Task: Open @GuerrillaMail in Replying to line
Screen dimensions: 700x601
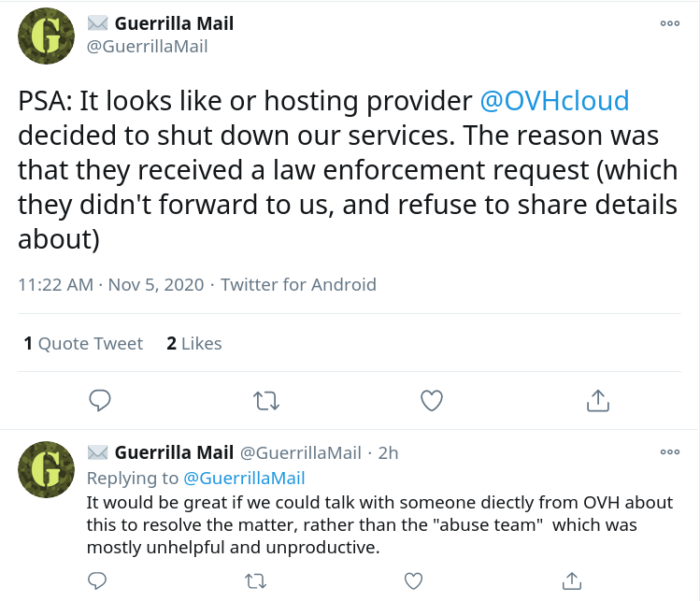Action: 244,479
